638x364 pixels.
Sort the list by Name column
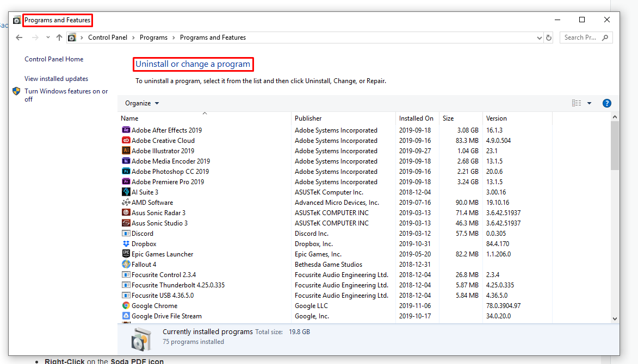205,118
